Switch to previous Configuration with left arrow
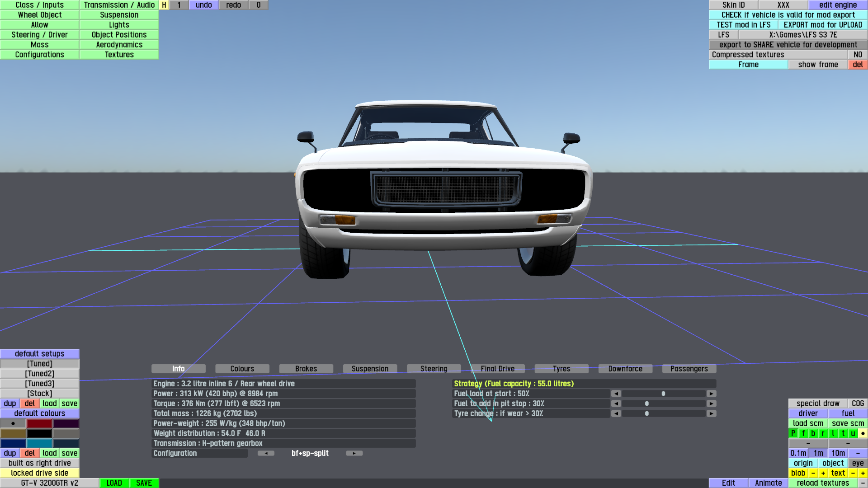 [x=266, y=453]
